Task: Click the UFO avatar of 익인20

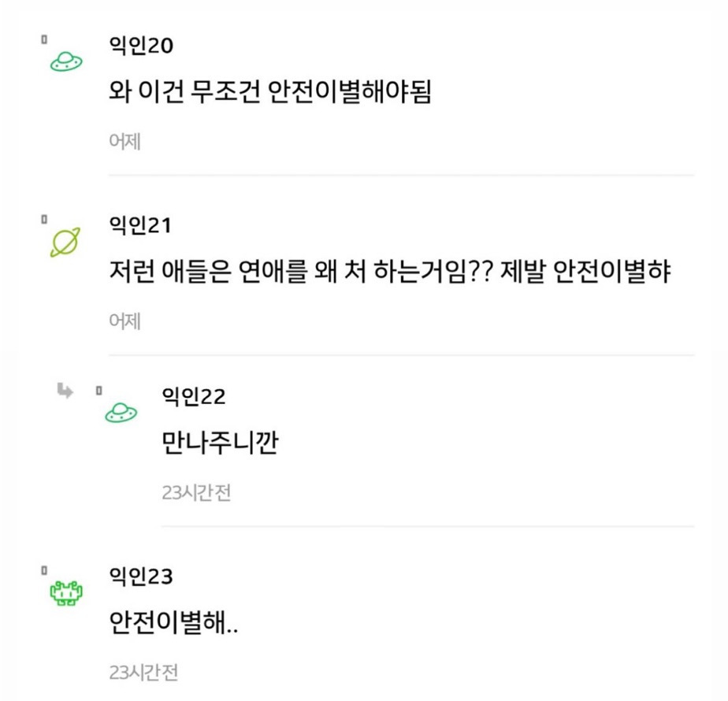Action: click(66, 62)
